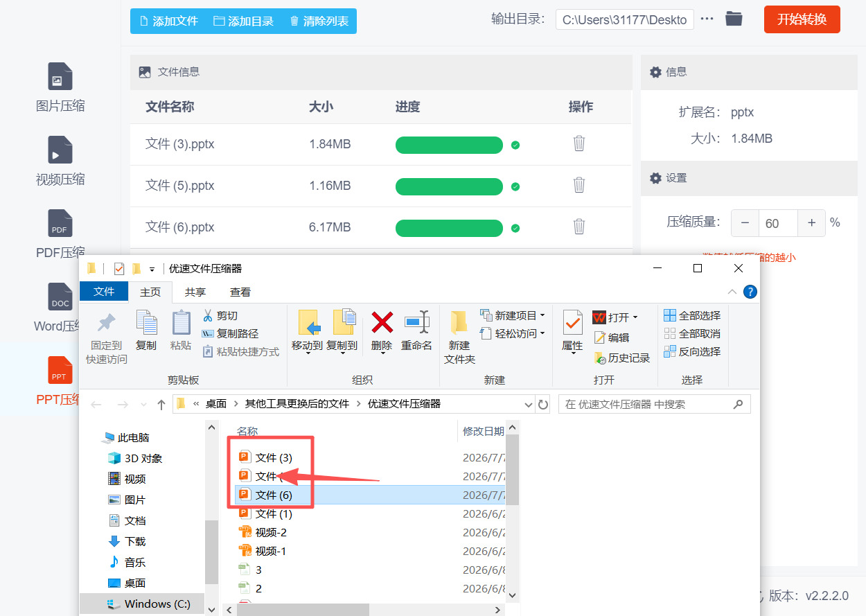Click the three-dots browse output path button

pyautogui.click(x=707, y=19)
